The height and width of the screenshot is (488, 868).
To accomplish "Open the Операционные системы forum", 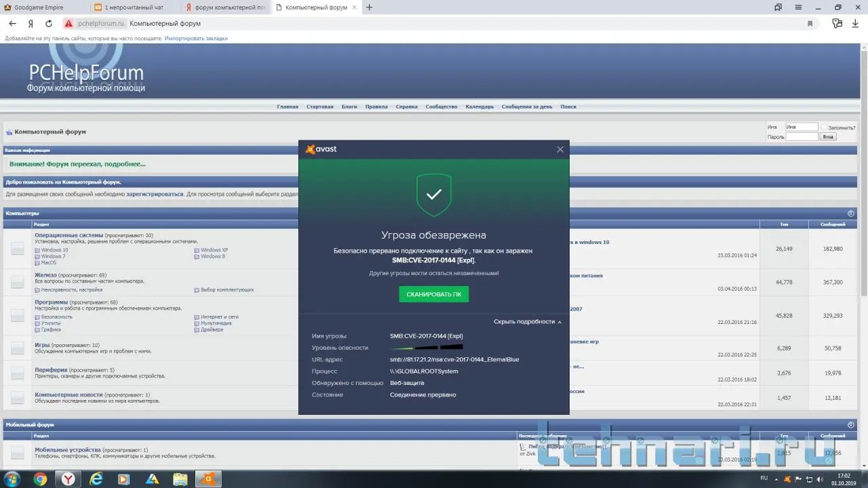I will coord(69,235).
